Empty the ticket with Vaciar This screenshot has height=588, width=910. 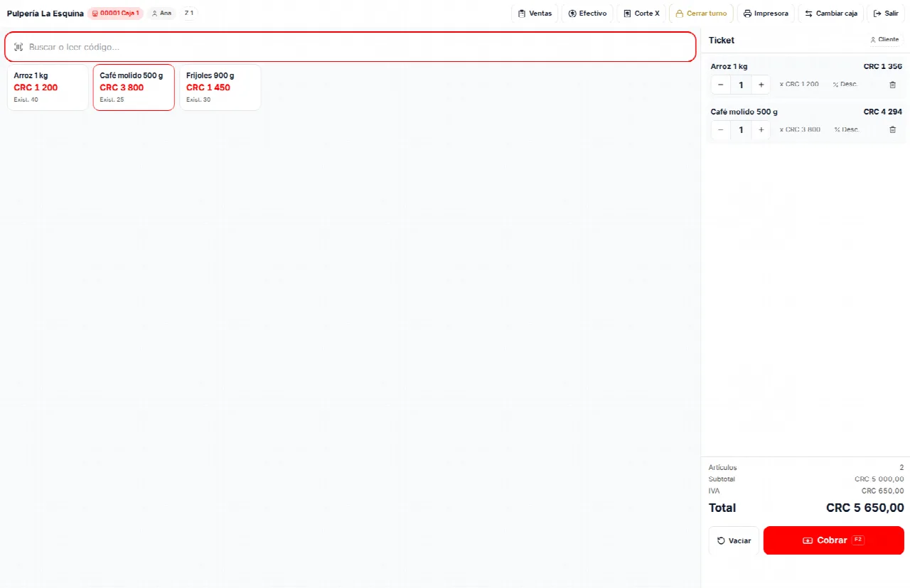pos(734,540)
